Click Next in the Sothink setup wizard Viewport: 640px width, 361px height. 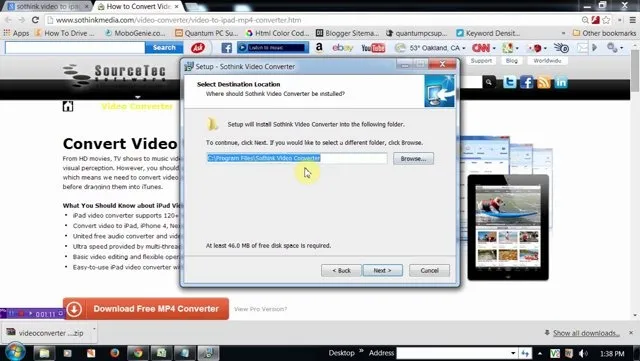(382, 270)
